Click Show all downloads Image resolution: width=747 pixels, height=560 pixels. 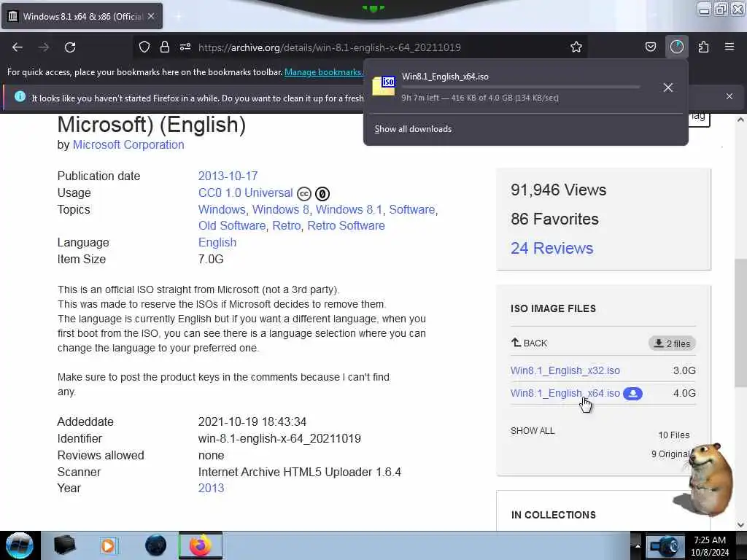tap(413, 129)
